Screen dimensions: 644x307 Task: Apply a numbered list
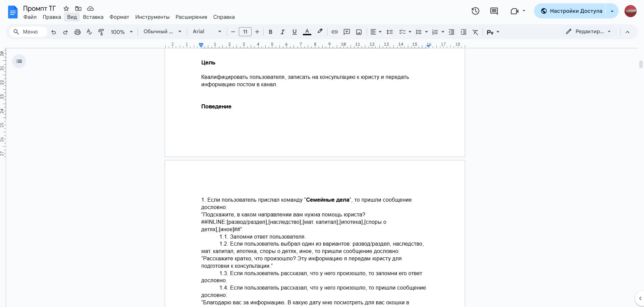pyautogui.click(x=435, y=32)
